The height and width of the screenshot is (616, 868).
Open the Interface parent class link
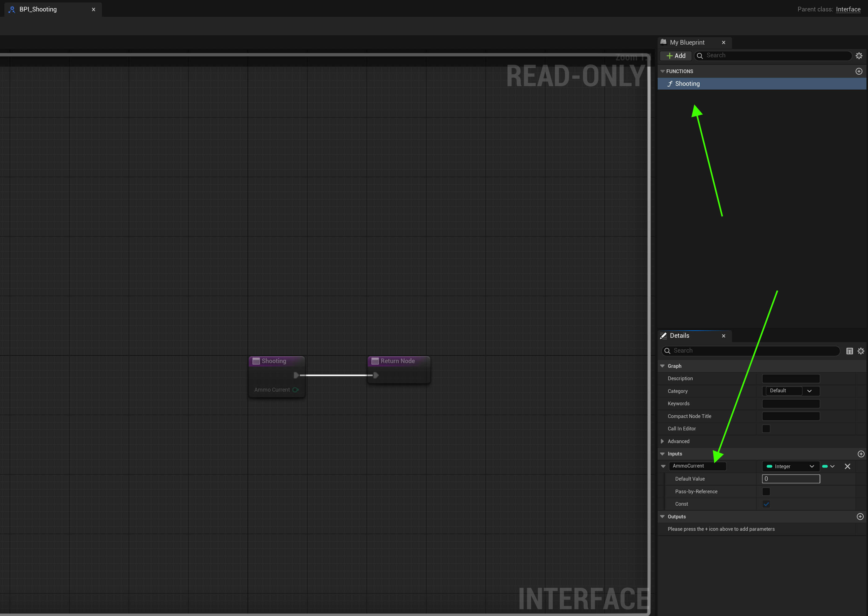848,9
